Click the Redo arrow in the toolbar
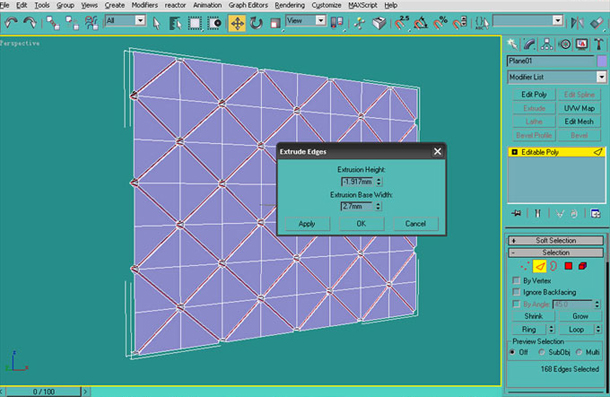 30,23
